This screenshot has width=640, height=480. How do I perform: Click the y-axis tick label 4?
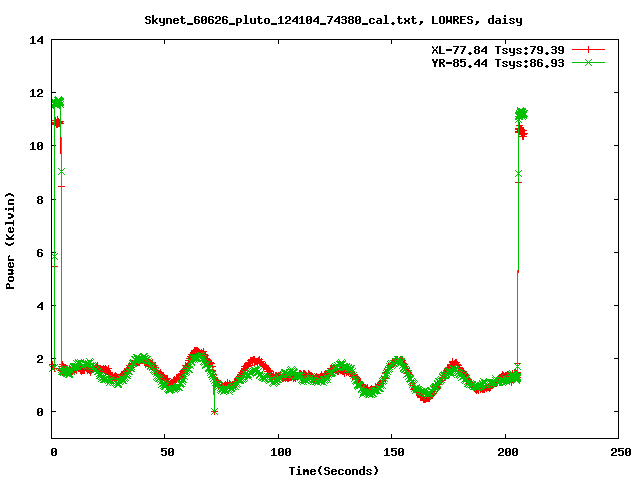(x=40, y=306)
